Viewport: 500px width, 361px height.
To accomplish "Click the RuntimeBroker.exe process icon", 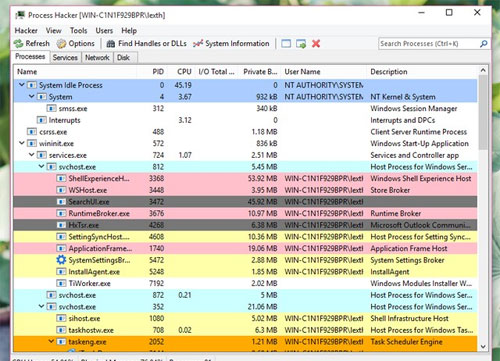I will tap(61, 213).
